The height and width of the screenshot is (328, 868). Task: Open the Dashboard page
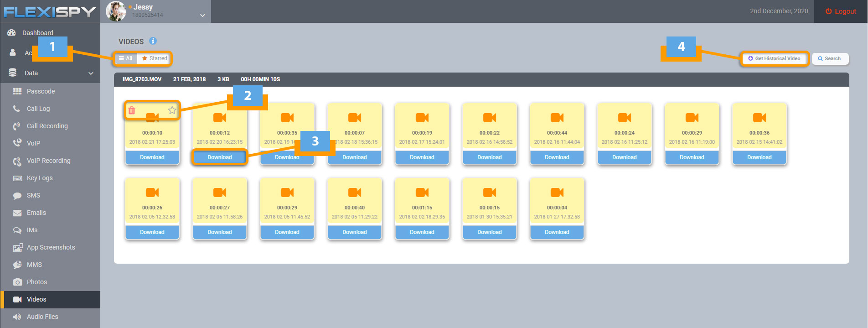tap(37, 33)
